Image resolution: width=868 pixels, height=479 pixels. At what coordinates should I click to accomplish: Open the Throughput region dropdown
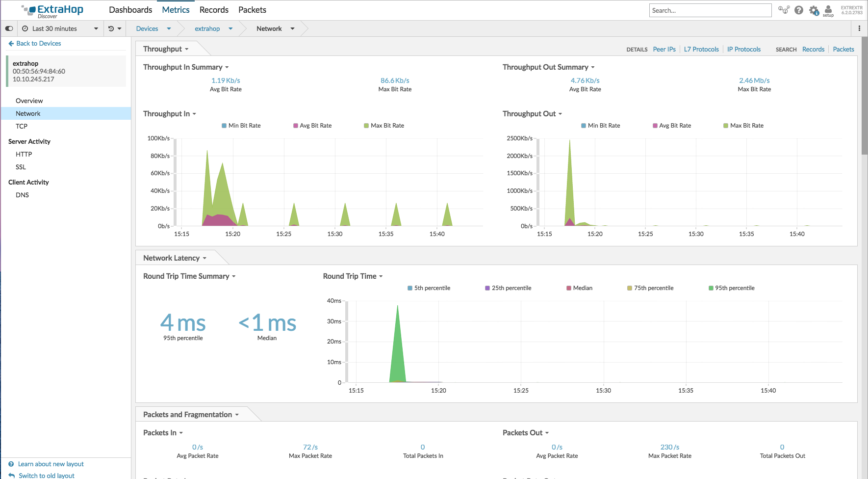click(166, 49)
